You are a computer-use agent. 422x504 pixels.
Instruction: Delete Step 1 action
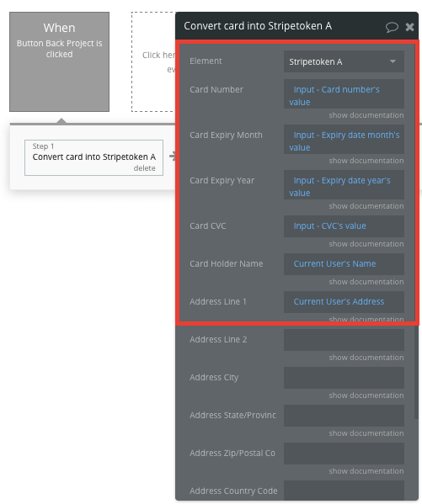coord(144,168)
